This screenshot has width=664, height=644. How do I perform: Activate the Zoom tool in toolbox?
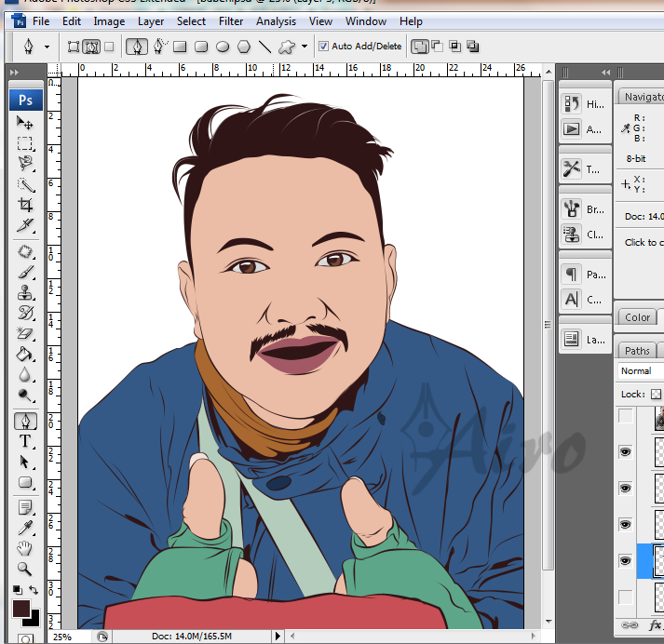click(25, 570)
